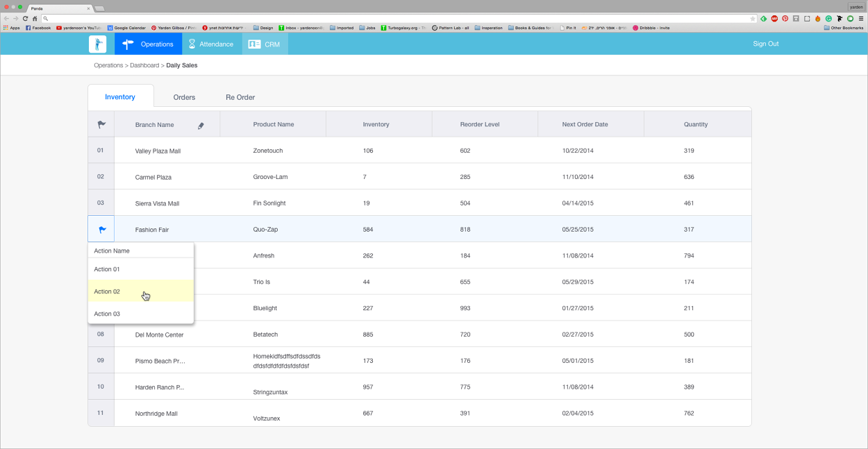Click inside the browser address bar

pyautogui.click(x=278, y=19)
